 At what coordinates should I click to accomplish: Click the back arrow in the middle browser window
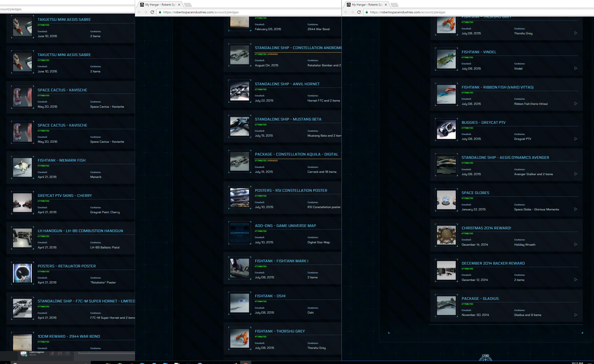click(x=139, y=12)
